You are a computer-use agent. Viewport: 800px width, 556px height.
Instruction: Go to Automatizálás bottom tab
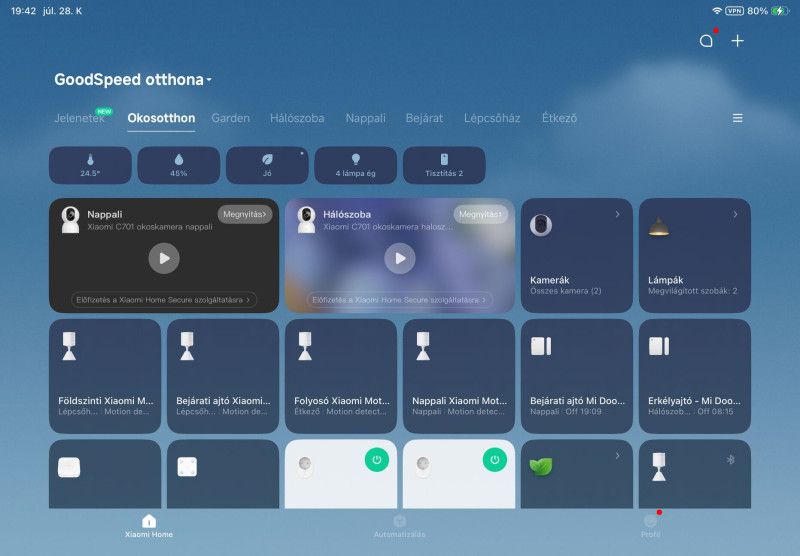coord(399,526)
